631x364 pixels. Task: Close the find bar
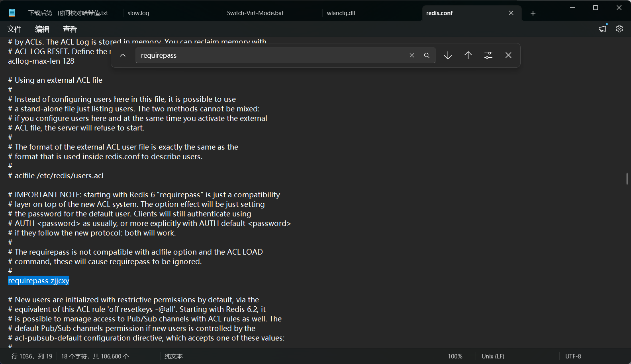(x=508, y=55)
